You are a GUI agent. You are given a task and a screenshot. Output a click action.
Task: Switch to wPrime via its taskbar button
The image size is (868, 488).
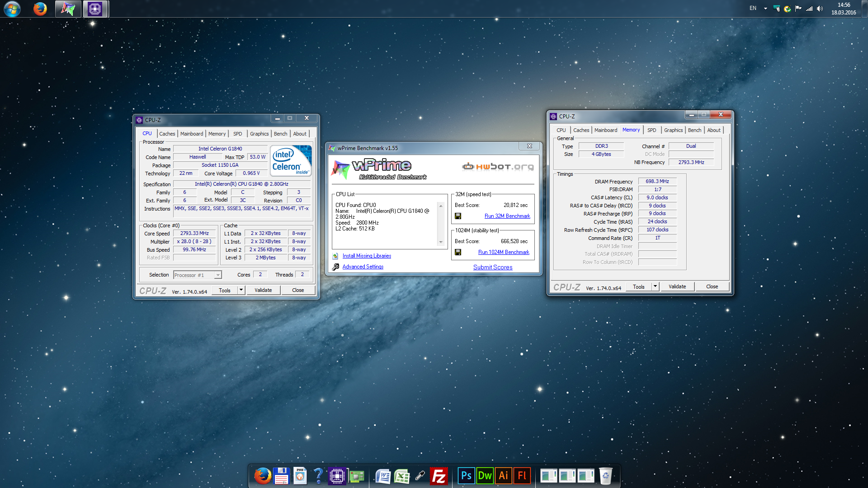click(68, 9)
